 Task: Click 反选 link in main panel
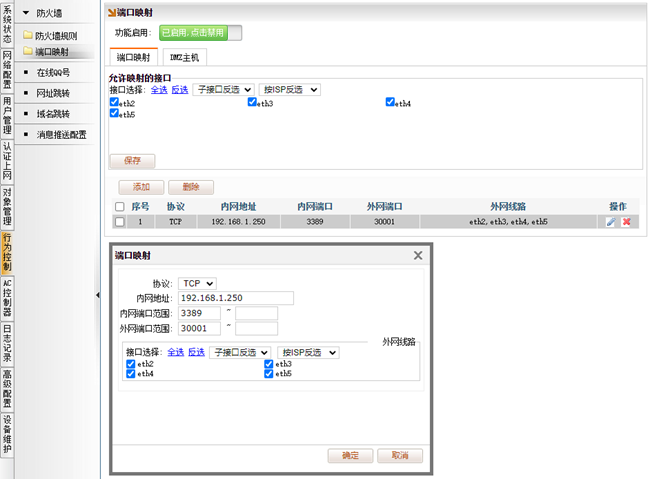coord(180,90)
